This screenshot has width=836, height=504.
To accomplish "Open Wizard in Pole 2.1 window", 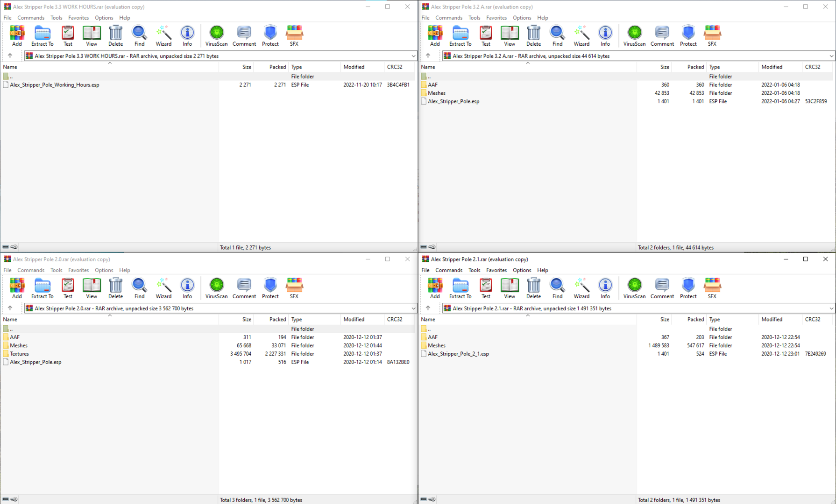I will pos(581,288).
